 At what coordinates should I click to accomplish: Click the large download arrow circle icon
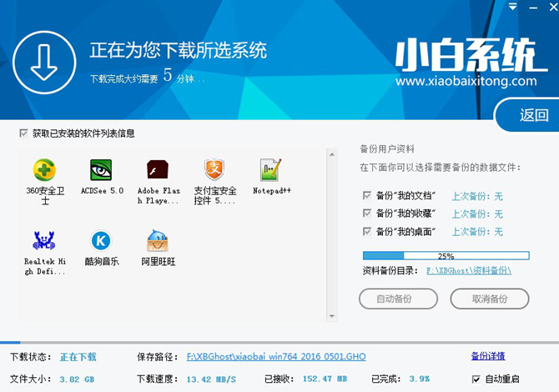(44, 63)
